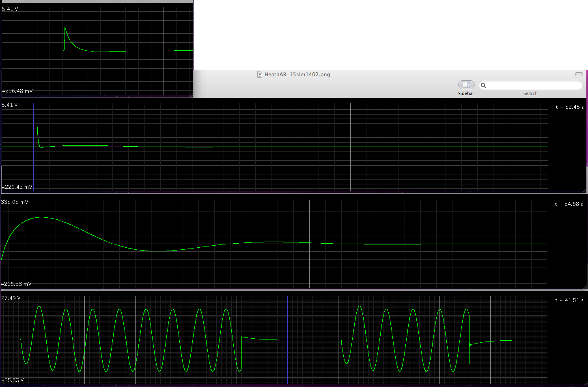Click the 335.05 mV maximum label
This screenshot has height=387, width=588.
click(x=15, y=202)
